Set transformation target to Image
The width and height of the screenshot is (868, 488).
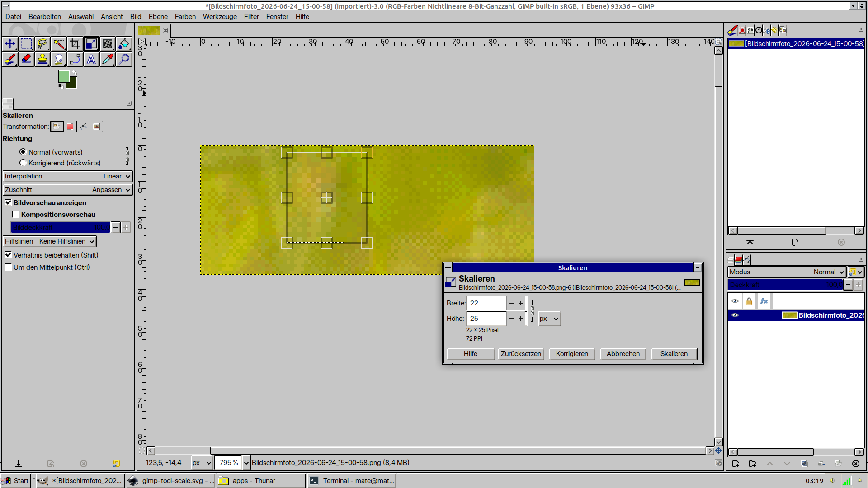96,127
